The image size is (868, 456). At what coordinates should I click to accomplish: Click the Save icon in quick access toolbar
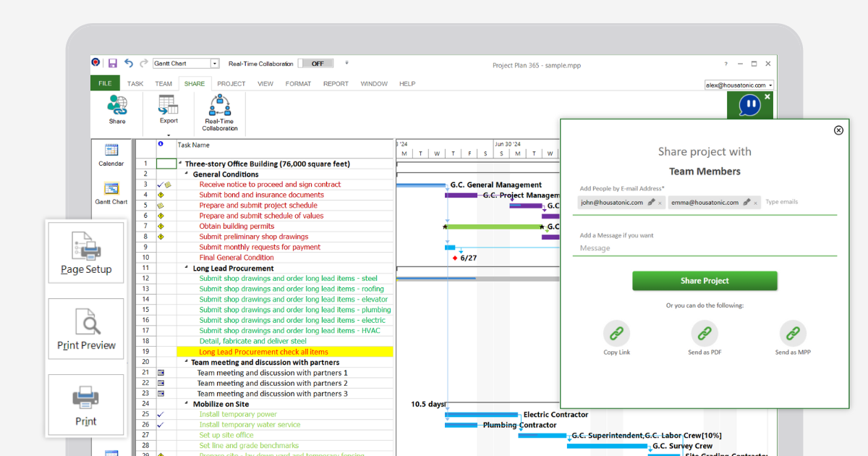pos(112,63)
